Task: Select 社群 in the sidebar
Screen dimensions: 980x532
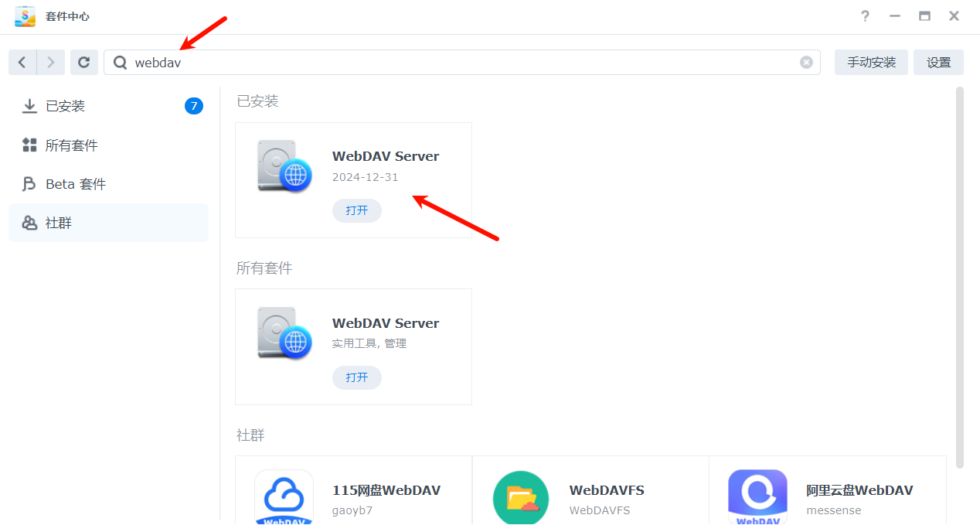Action: point(108,223)
